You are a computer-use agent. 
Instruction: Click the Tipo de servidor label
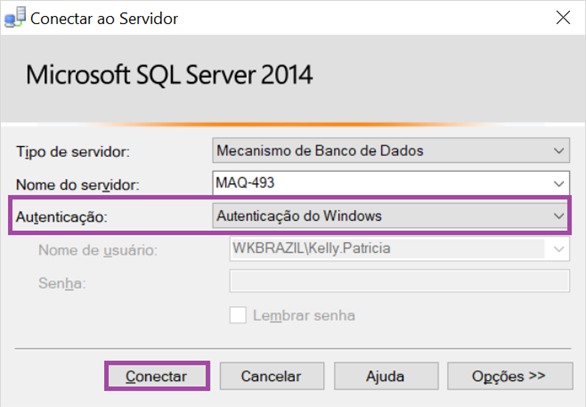73,152
